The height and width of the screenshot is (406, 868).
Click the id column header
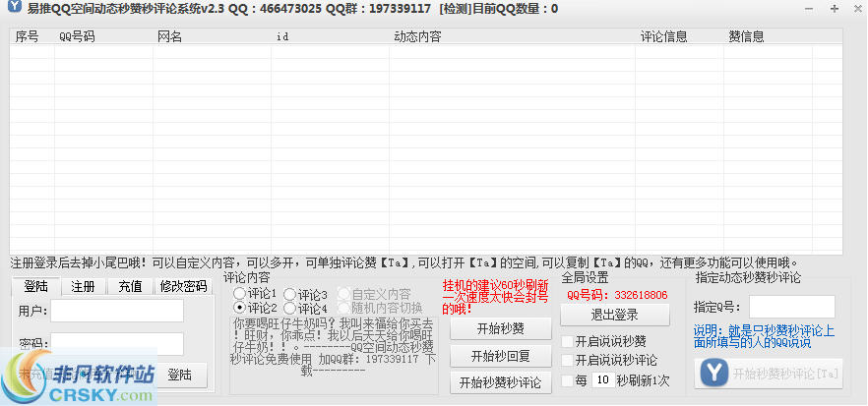click(330, 36)
